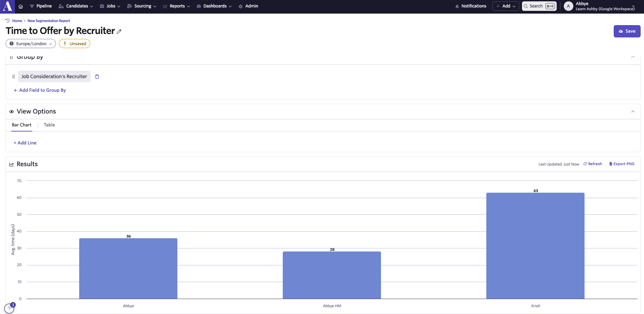
Task: Open the help question mark icon
Action: (x=9, y=309)
